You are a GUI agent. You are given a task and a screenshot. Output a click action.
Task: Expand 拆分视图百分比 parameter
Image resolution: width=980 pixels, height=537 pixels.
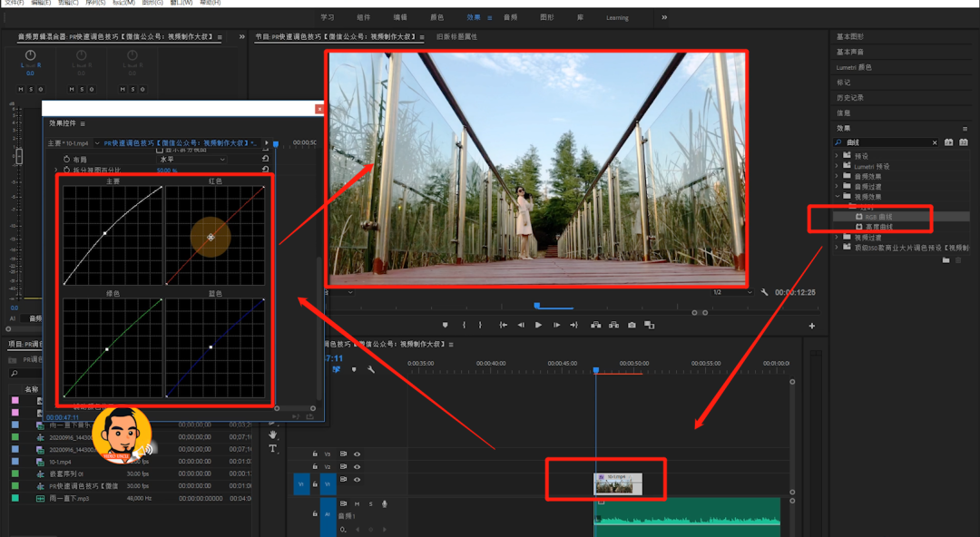(x=56, y=170)
